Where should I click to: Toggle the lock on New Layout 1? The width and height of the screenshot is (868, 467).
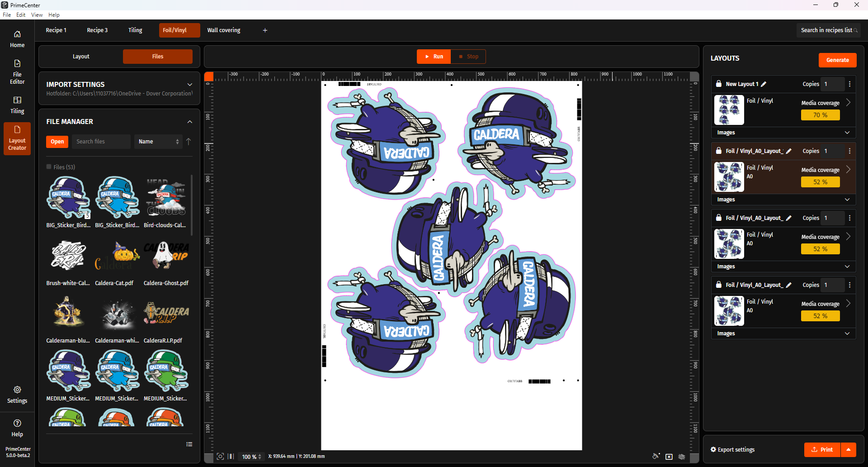(719, 84)
